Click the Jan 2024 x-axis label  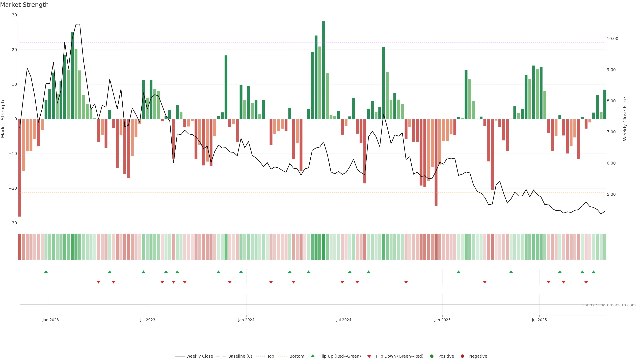tap(246, 320)
